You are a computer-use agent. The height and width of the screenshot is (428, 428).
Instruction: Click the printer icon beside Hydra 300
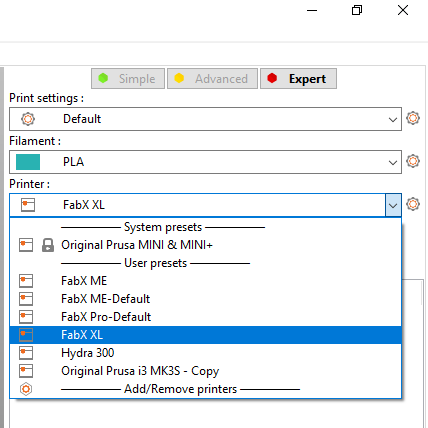[x=26, y=353]
